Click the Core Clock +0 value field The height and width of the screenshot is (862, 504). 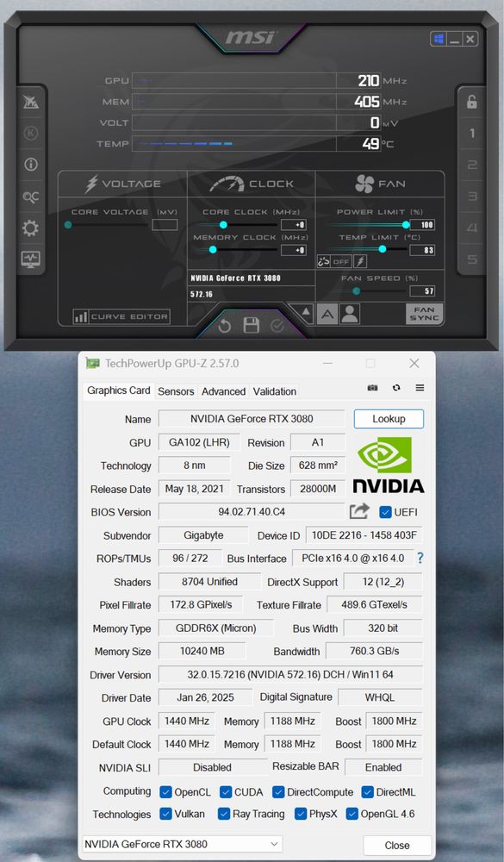tap(294, 225)
